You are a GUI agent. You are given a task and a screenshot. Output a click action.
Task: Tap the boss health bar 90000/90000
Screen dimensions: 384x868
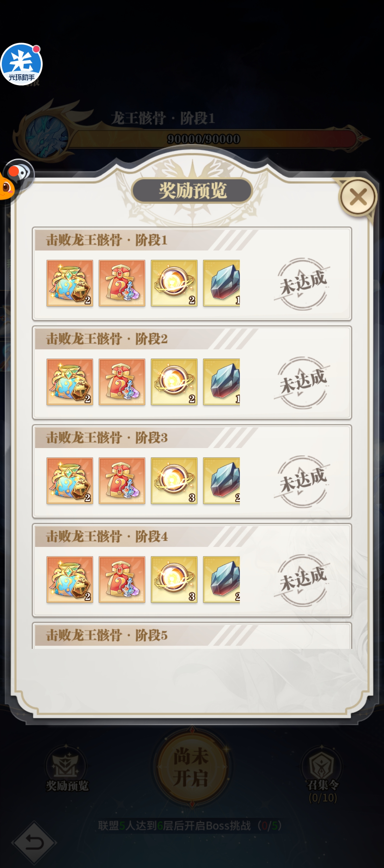tap(203, 139)
